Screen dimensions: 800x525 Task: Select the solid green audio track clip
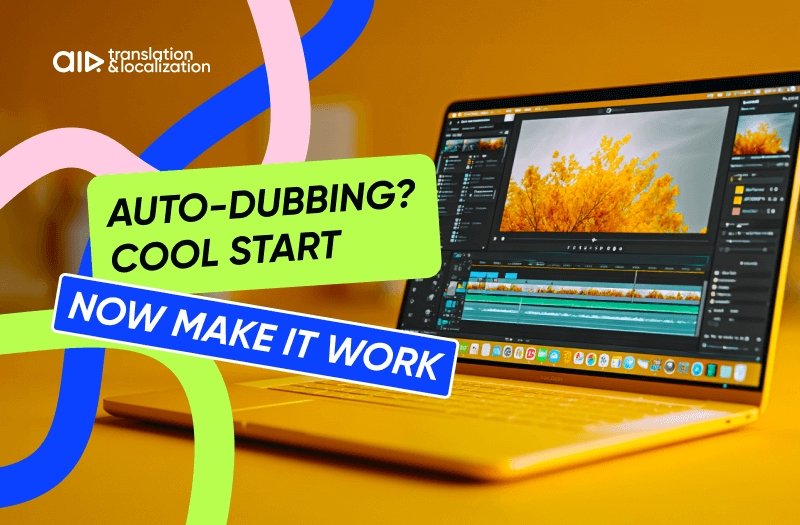582,304
